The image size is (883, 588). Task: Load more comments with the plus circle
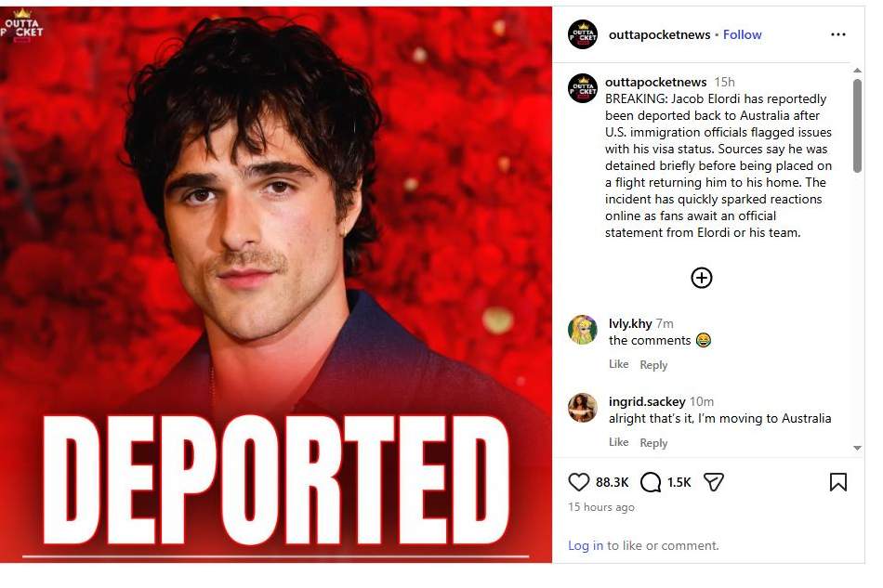coord(702,278)
